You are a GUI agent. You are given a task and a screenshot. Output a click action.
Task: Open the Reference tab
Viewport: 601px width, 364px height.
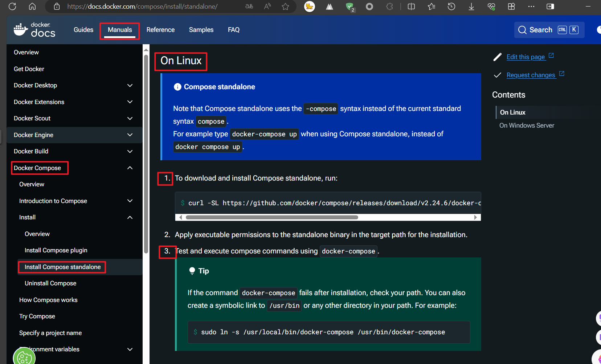160,30
